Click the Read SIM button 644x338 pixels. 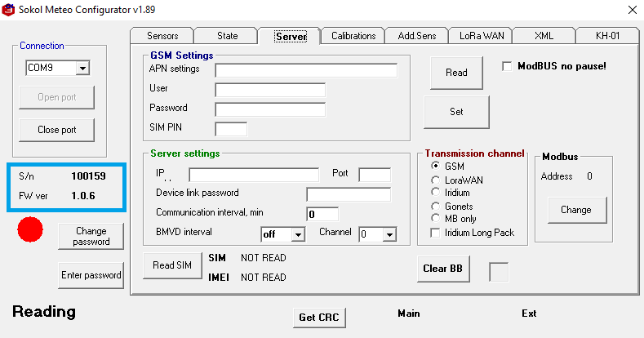point(172,265)
